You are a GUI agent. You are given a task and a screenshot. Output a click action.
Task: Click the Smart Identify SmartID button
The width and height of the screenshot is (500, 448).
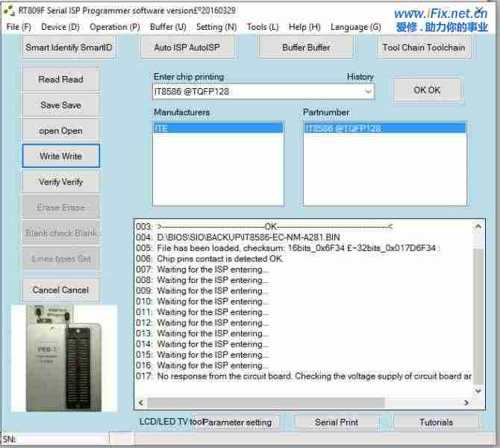point(69,48)
